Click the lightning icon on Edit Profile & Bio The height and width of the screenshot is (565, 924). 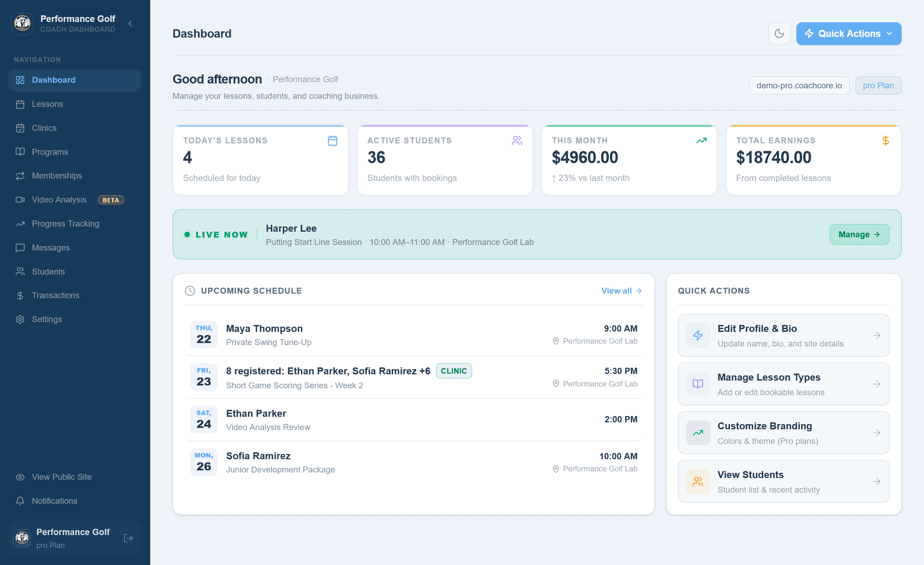(698, 335)
